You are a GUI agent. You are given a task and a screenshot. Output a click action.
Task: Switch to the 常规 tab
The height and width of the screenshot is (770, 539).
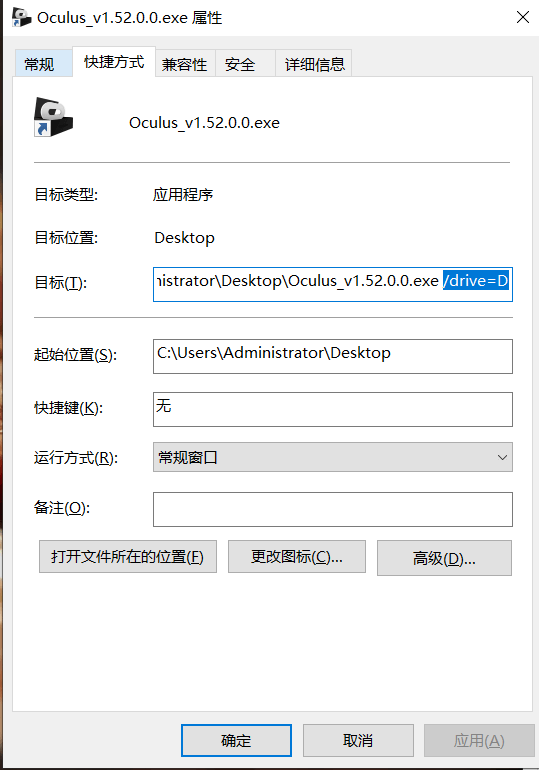pos(43,63)
